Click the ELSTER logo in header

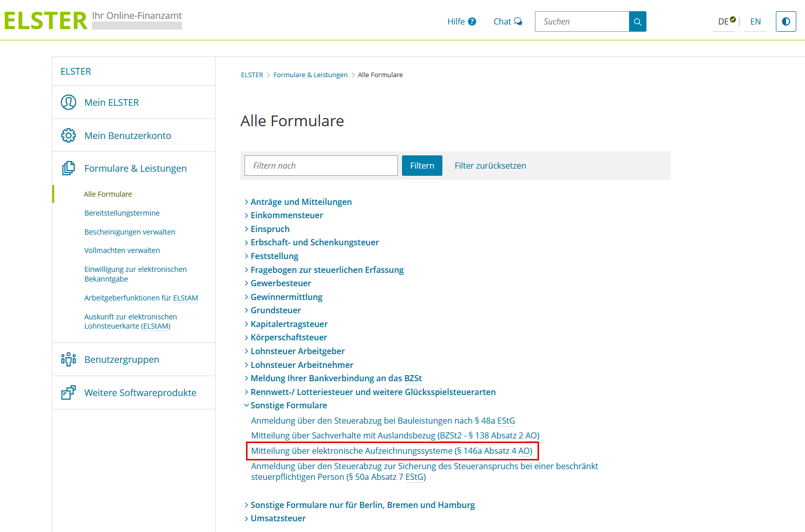tap(46, 21)
